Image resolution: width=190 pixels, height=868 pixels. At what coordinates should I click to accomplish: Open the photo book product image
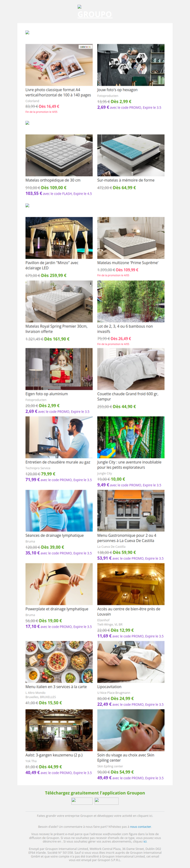click(59, 65)
